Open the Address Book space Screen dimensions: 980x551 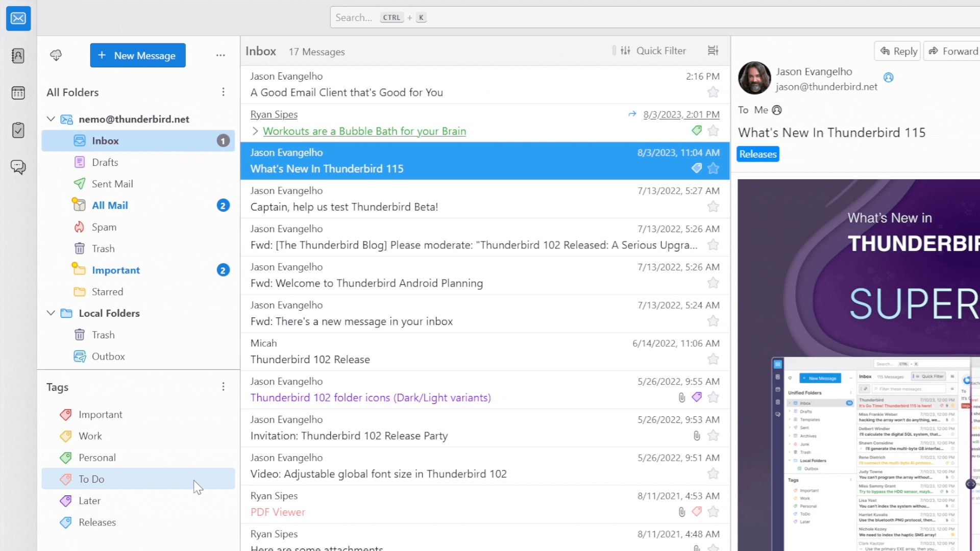[18, 56]
